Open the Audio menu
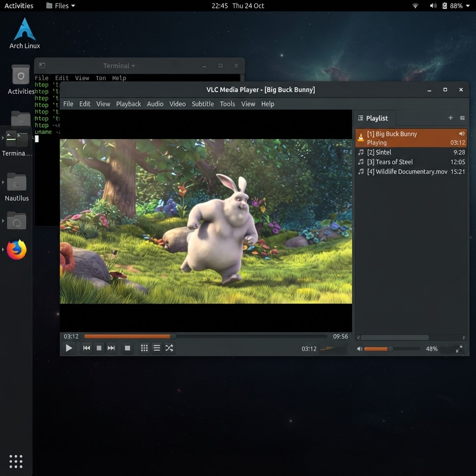Image resolution: width=476 pixels, height=476 pixels. click(155, 104)
